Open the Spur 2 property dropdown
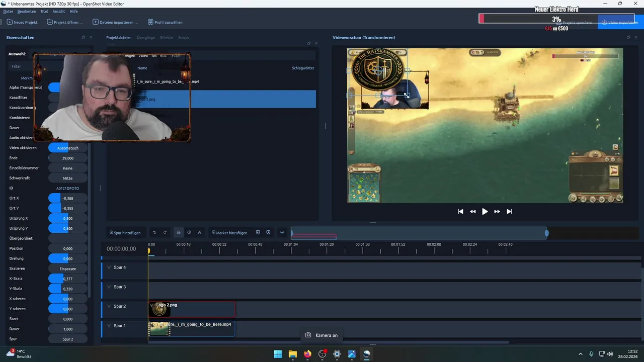The height and width of the screenshot is (362, 644). [x=67, y=339]
